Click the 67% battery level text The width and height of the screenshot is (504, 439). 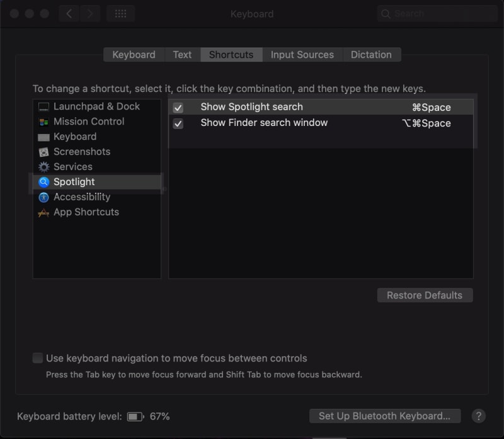pos(160,416)
